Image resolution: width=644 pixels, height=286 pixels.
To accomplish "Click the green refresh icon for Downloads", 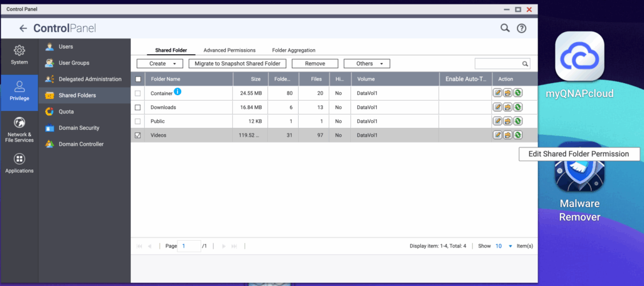I will point(517,107).
